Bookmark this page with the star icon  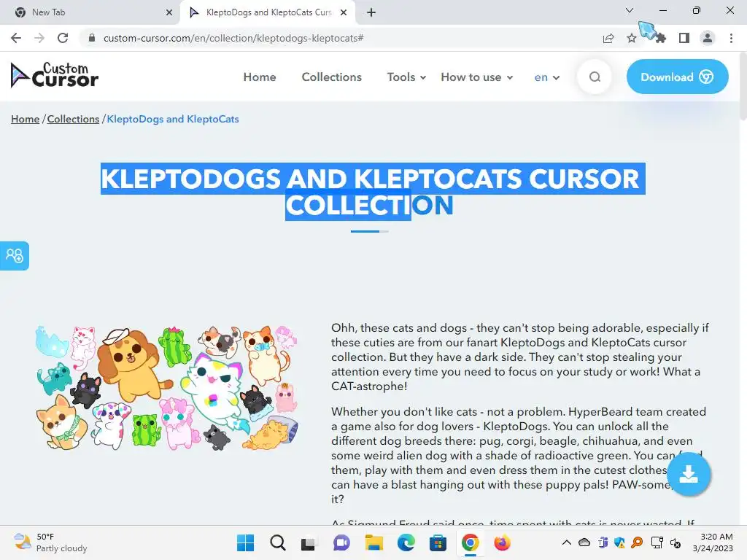[632, 38]
